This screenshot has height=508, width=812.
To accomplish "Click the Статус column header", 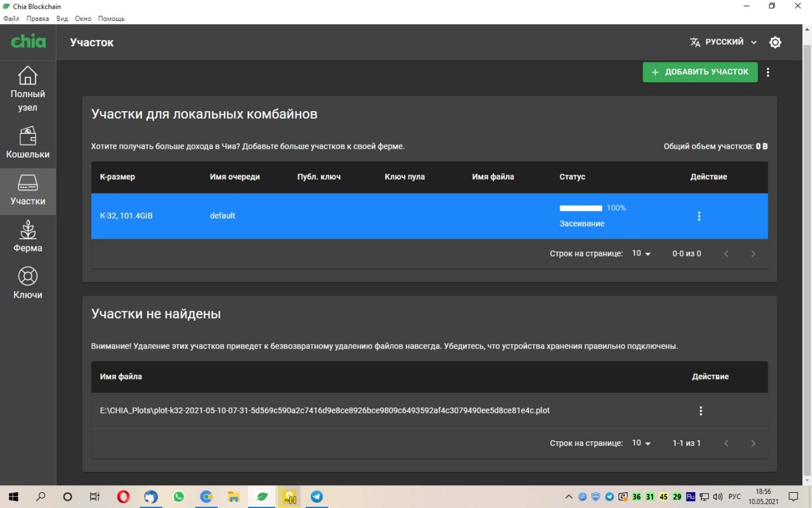I will coord(572,177).
